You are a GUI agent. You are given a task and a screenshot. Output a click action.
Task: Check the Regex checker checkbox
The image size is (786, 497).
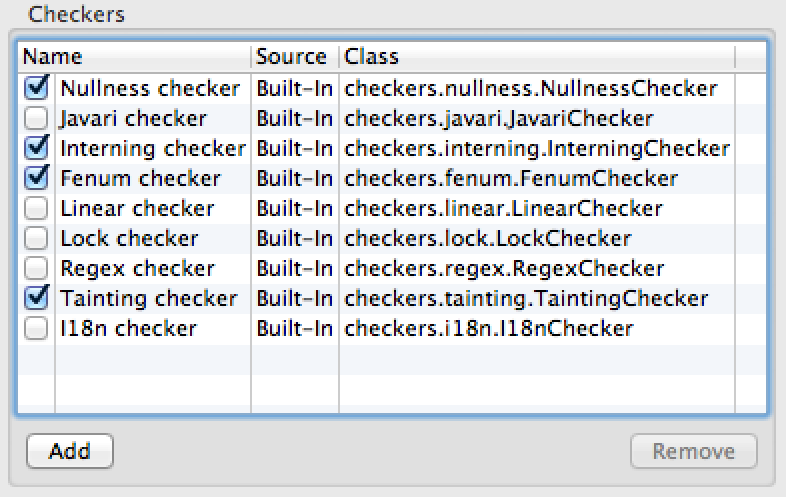point(37,269)
